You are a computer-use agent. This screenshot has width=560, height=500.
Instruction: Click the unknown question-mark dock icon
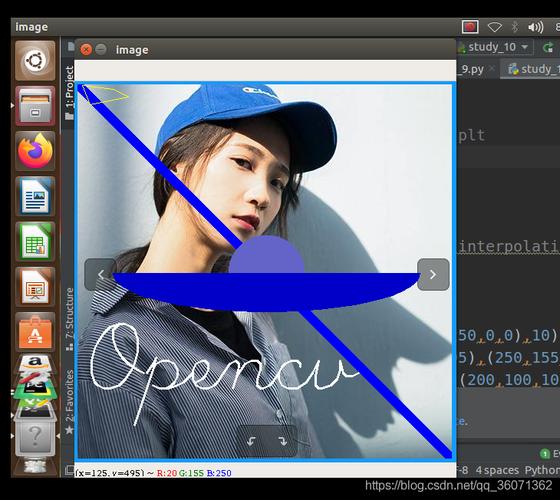[35, 435]
